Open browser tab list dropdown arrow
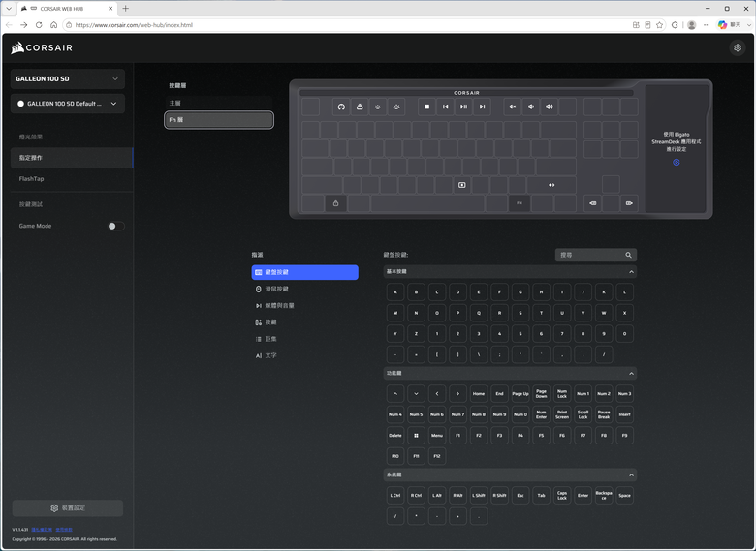The image size is (756, 551). coord(9,8)
